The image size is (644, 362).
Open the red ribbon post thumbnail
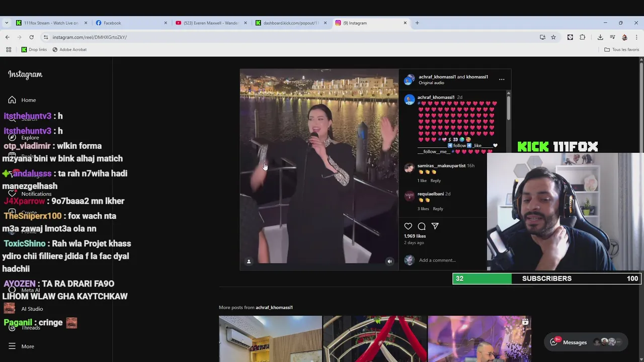pos(375,338)
